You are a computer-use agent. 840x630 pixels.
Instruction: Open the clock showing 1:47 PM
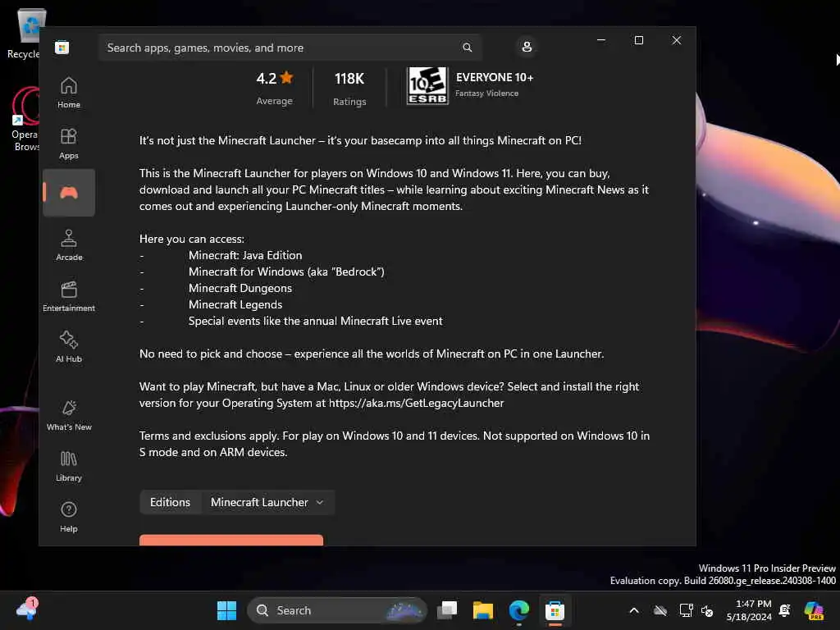coord(749,610)
